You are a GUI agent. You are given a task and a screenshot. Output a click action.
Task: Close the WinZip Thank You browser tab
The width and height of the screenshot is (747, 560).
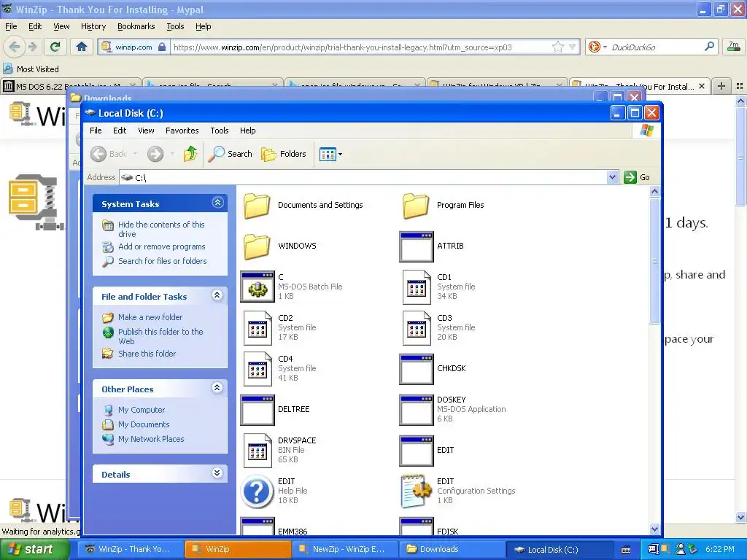tap(701, 86)
